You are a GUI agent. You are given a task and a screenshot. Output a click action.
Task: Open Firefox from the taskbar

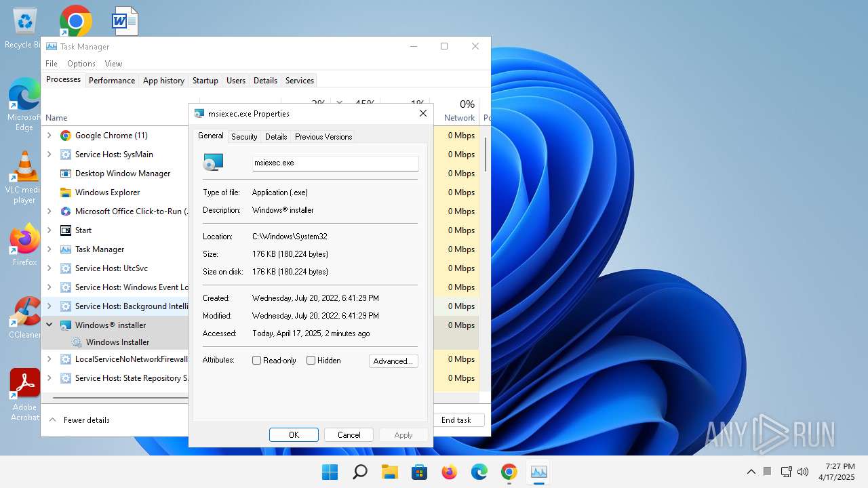450,472
